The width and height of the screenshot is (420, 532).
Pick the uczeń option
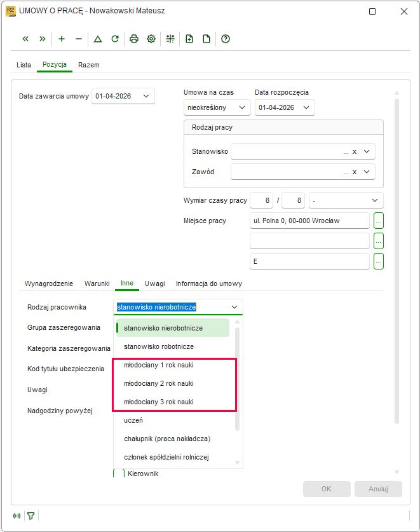173,420
